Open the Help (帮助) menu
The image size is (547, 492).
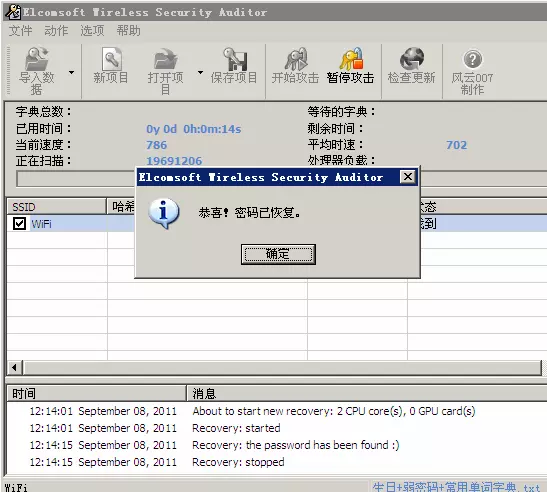128,31
